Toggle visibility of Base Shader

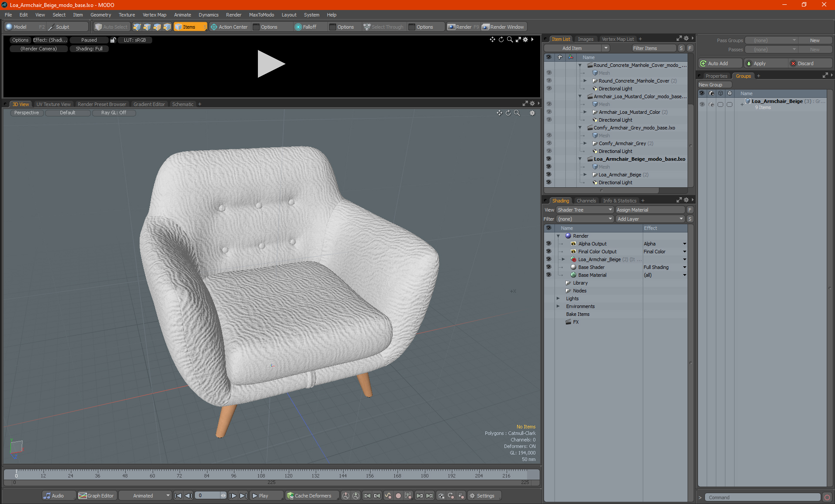(x=548, y=267)
